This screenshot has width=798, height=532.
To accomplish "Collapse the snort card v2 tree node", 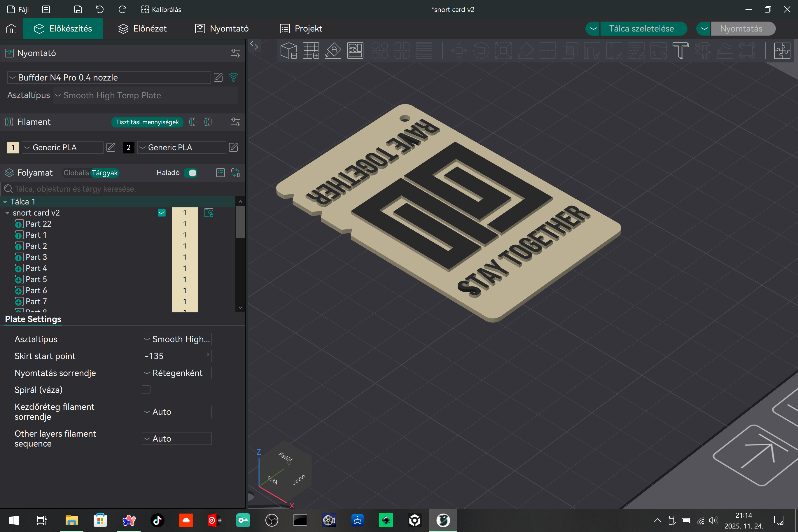I will (8, 213).
